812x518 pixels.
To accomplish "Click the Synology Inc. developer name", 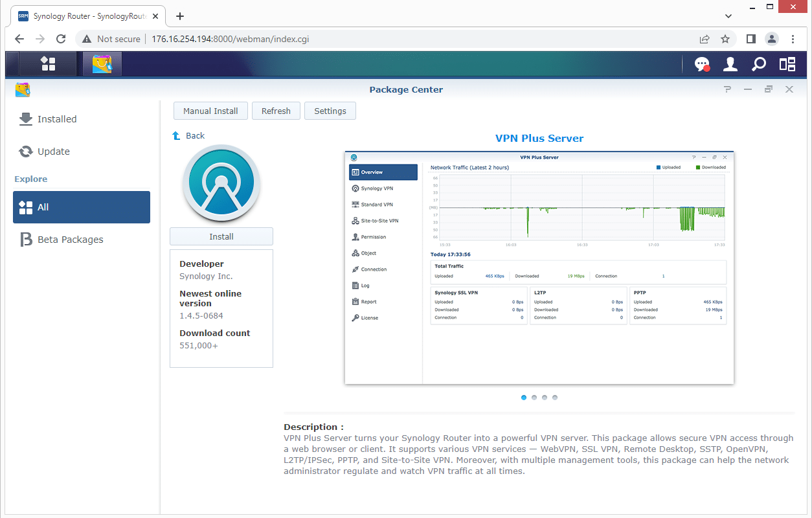I will (206, 276).
